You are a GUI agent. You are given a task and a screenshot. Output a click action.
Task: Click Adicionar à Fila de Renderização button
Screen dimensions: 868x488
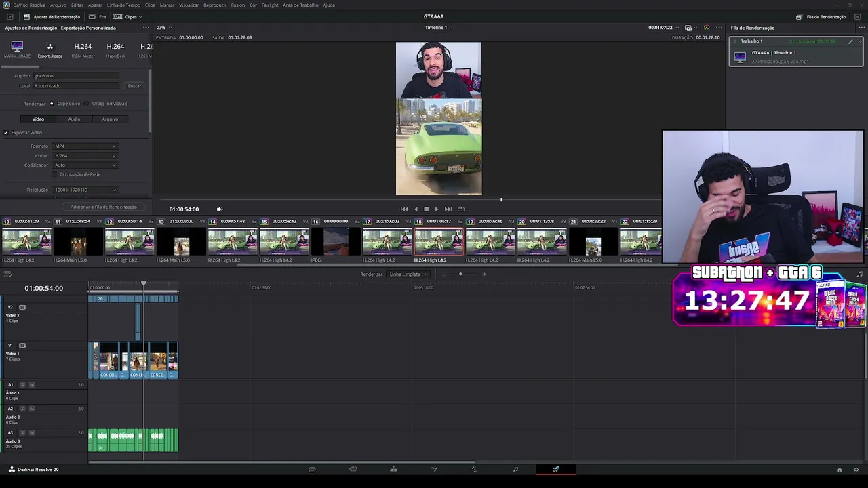104,207
